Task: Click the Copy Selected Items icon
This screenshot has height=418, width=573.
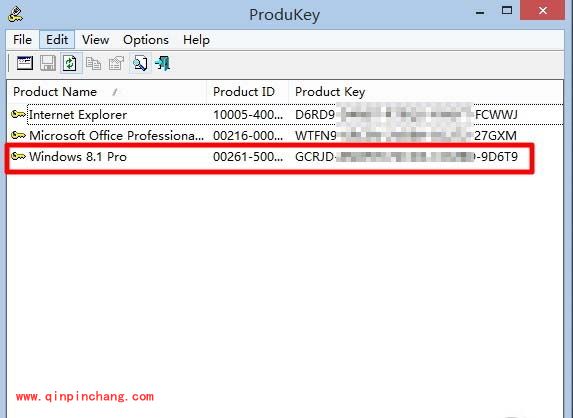Action: pyautogui.click(x=94, y=63)
